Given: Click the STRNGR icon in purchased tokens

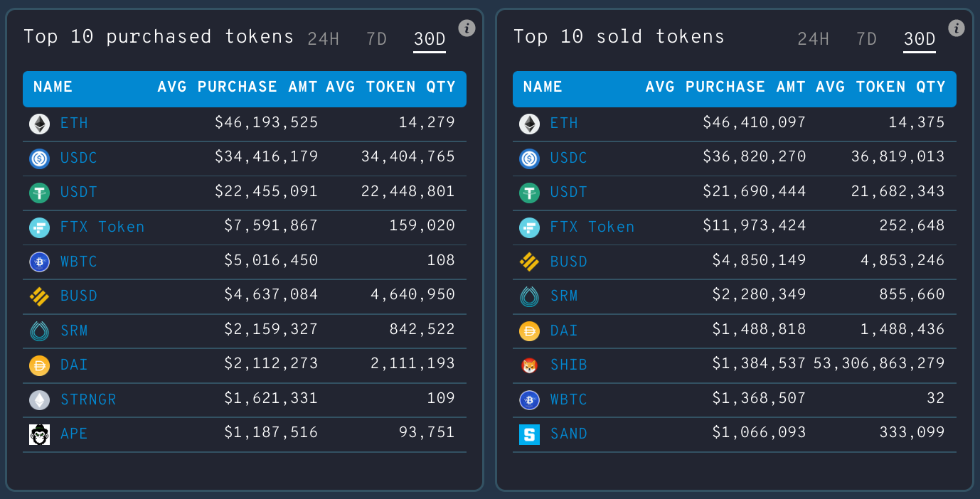Looking at the screenshot, I should pyautogui.click(x=40, y=399).
